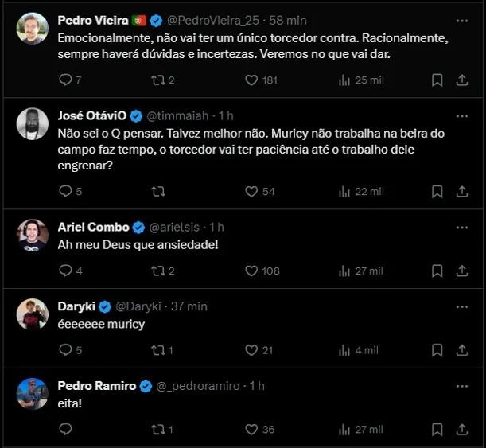Image resolution: width=486 pixels, height=448 pixels.
Task: View analytics of José OtáviO's tweet
Action: click(344, 191)
